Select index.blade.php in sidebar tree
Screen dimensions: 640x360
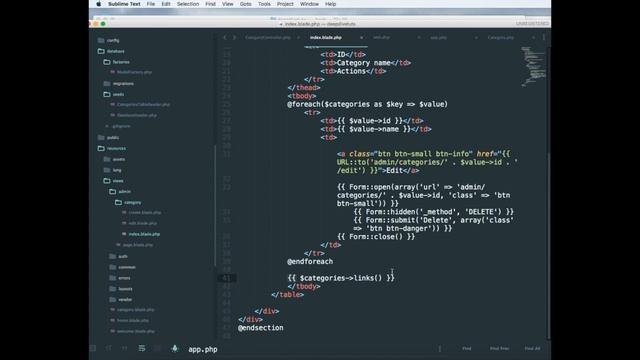coord(144,234)
